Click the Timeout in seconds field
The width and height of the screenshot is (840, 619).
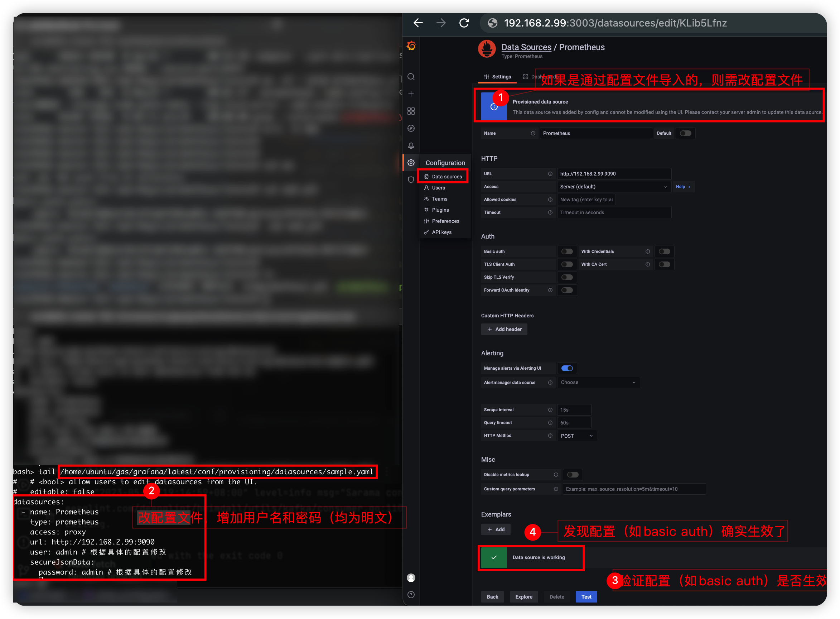point(613,212)
